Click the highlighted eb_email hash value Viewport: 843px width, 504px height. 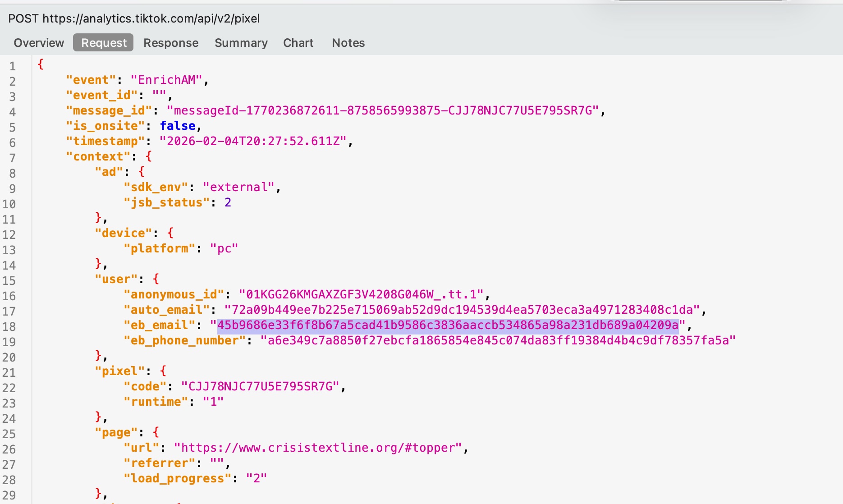tap(448, 325)
